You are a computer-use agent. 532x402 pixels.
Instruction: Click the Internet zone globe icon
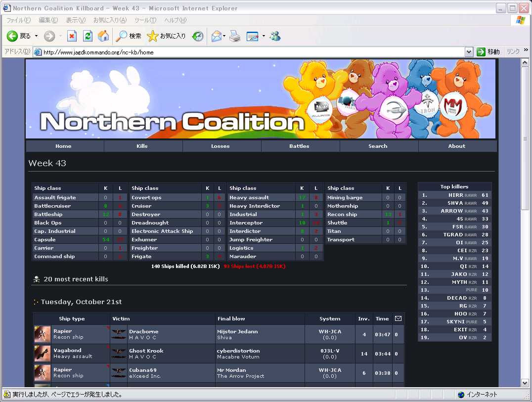tap(461, 395)
